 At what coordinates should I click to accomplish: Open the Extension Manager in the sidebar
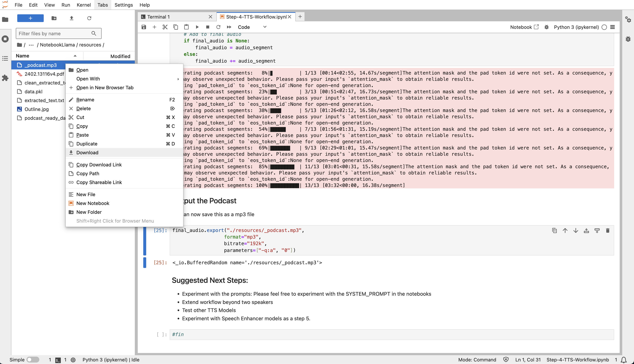(x=5, y=78)
